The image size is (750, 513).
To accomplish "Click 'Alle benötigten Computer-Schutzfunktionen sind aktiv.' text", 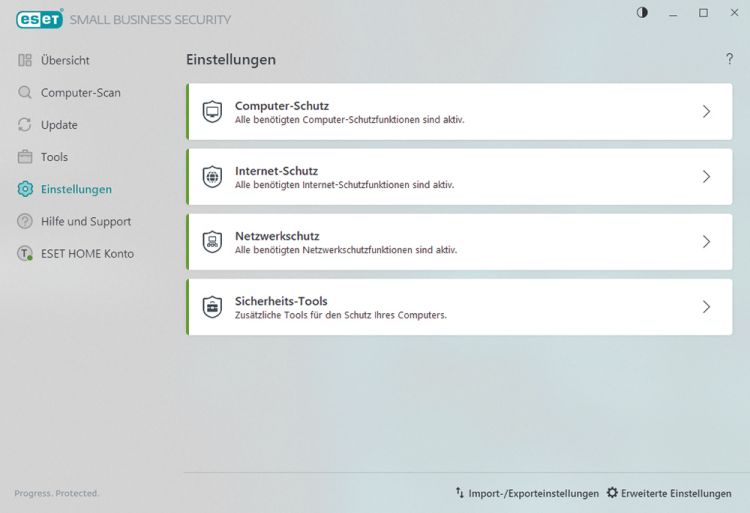I will point(349,120).
